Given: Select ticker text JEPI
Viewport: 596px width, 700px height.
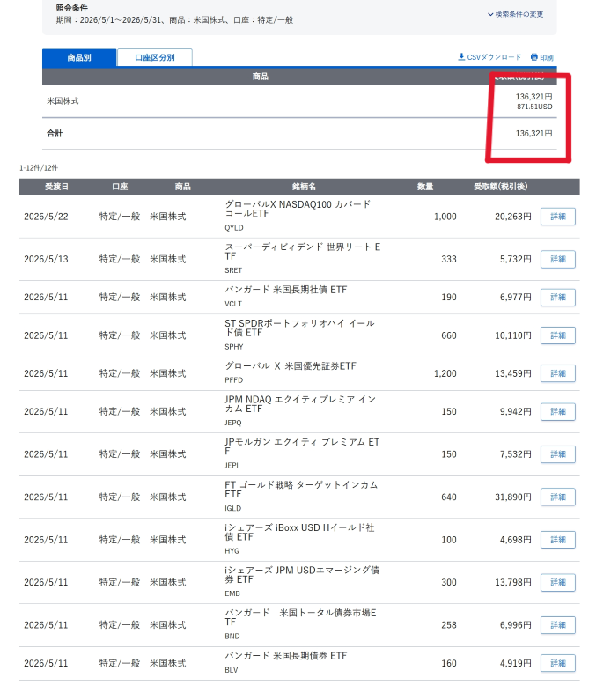Looking at the screenshot, I should (232, 465).
